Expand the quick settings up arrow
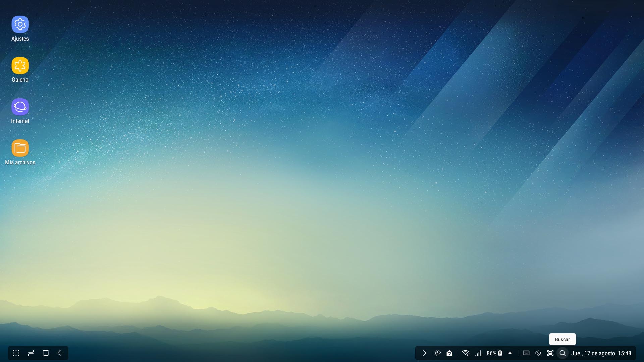644x362 pixels. click(510, 353)
